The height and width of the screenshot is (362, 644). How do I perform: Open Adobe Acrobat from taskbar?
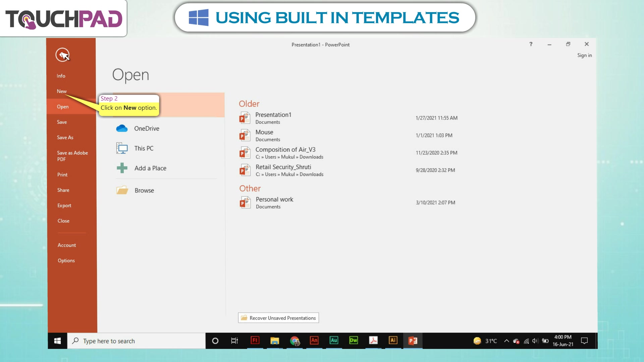click(x=373, y=341)
